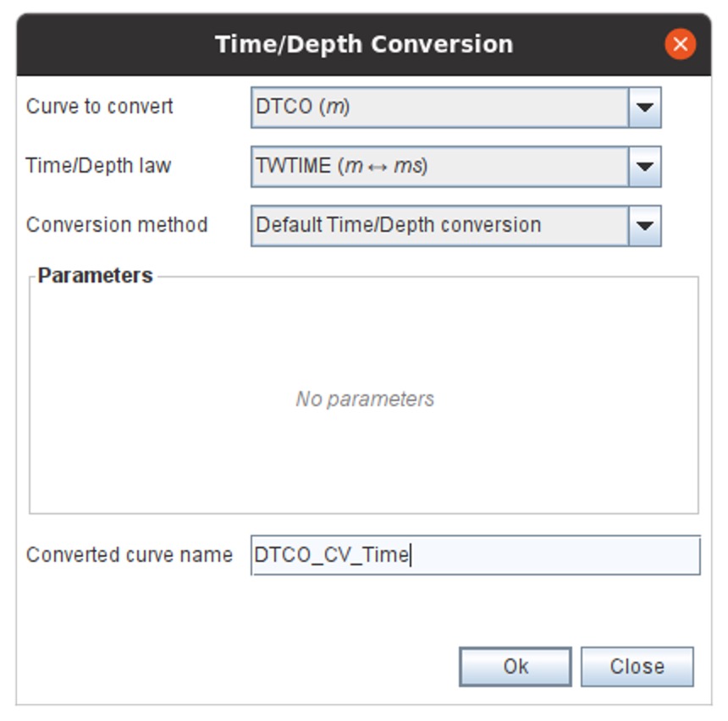Image resolution: width=728 pixels, height=721 pixels.
Task: Click the Parameters group heading
Action: [95, 275]
